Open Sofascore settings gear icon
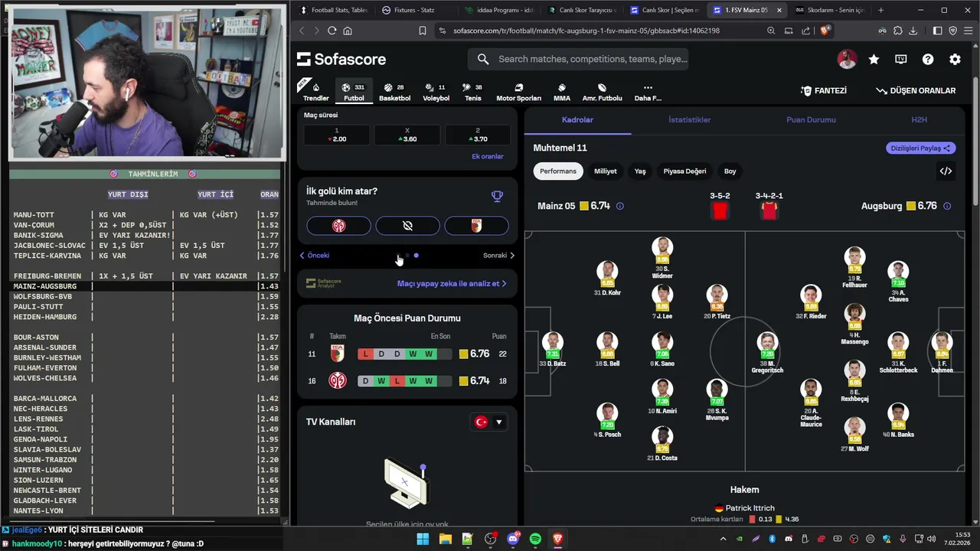Screen dimensions: 980x551 click(955, 59)
